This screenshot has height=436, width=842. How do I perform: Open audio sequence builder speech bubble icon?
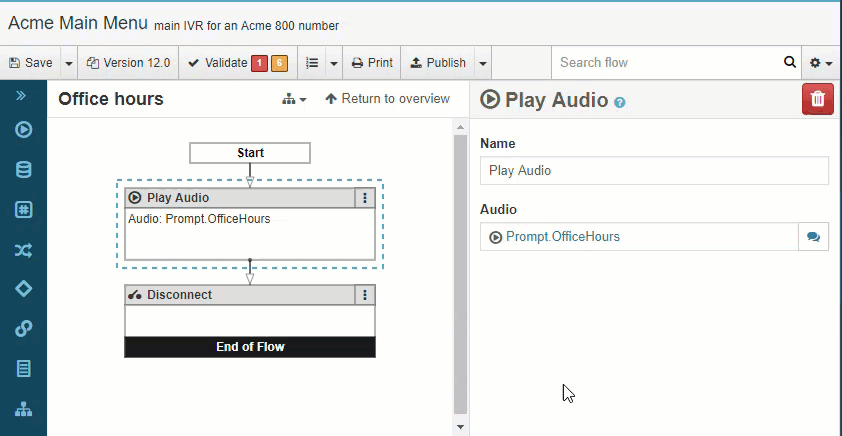[x=813, y=237]
